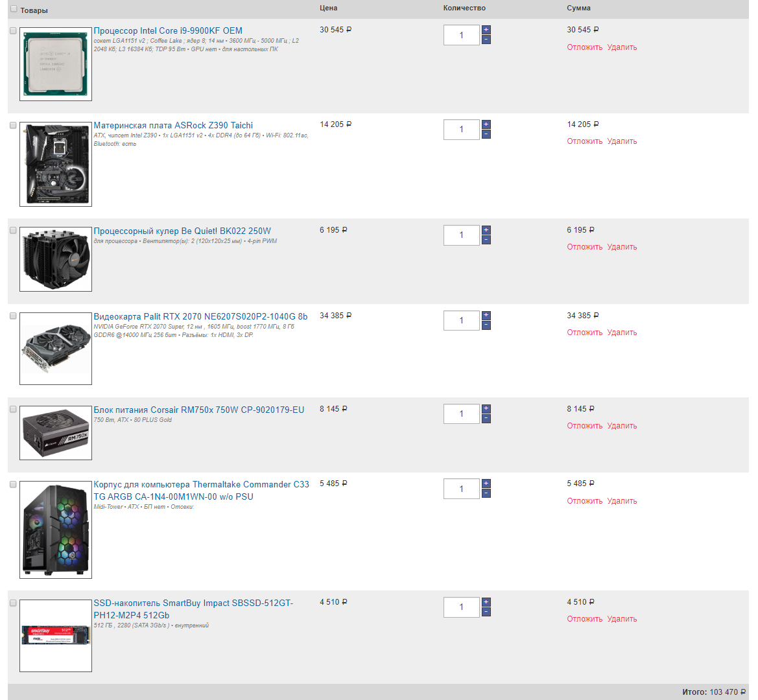758x700 pixels.
Task: Toggle select-all checkbox next to Товары
Action: (14, 8)
